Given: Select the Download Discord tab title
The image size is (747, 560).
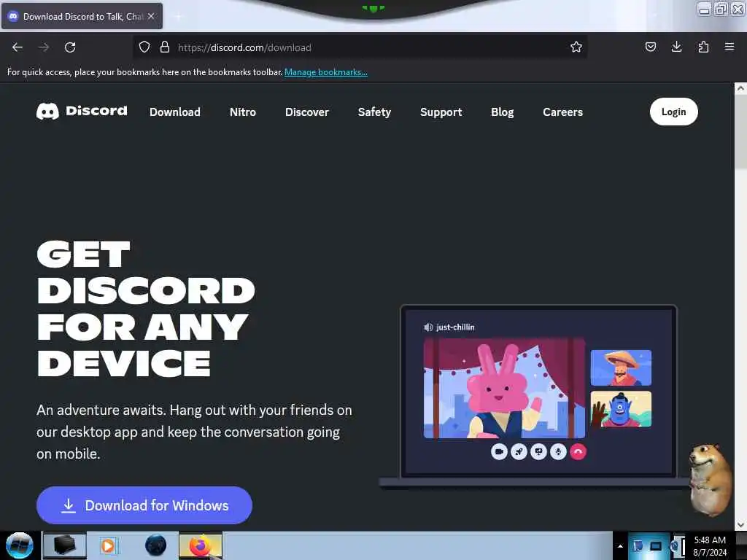Looking at the screenshot, I should (x=83, y=17).
